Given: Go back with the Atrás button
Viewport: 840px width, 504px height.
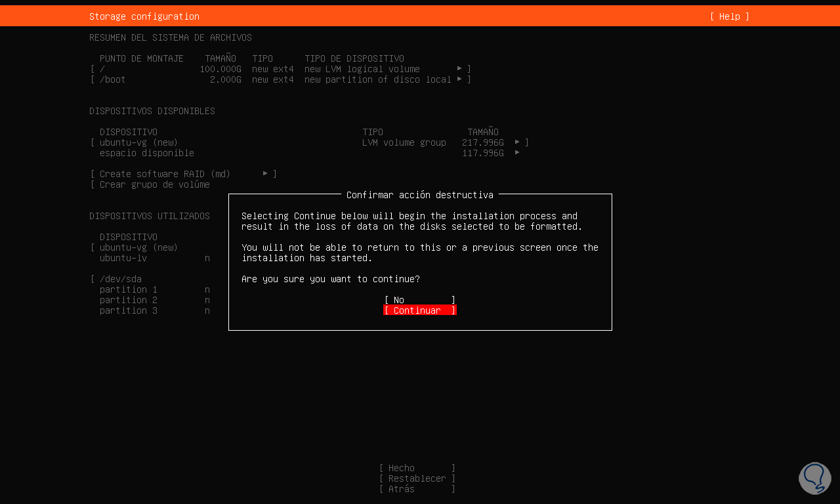Looking at the screenshot, I should [417, 489].
